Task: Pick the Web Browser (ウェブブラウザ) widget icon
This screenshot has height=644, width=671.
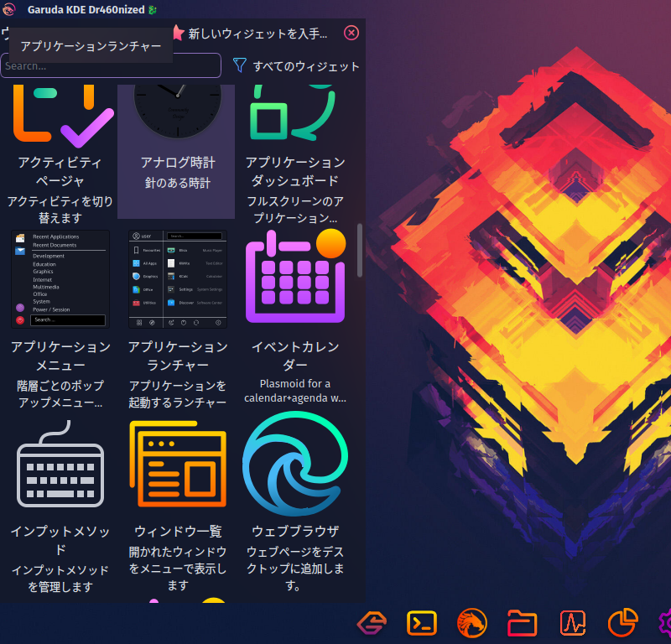Action: point(295,464)
